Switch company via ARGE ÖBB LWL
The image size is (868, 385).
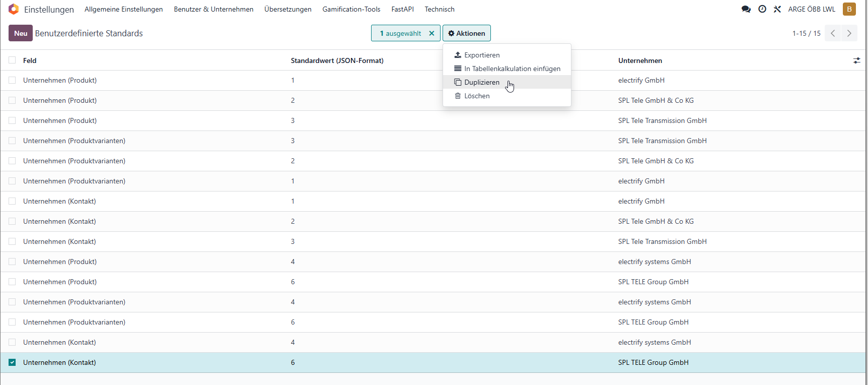[812, 9]
